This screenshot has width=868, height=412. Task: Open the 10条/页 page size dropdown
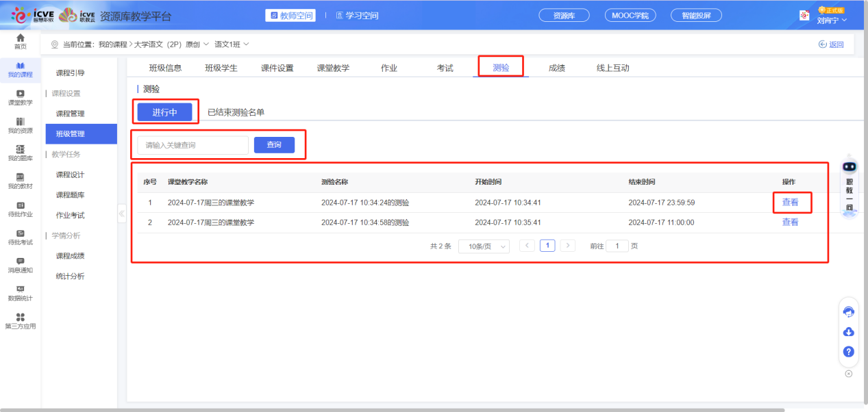coord(484,246)
